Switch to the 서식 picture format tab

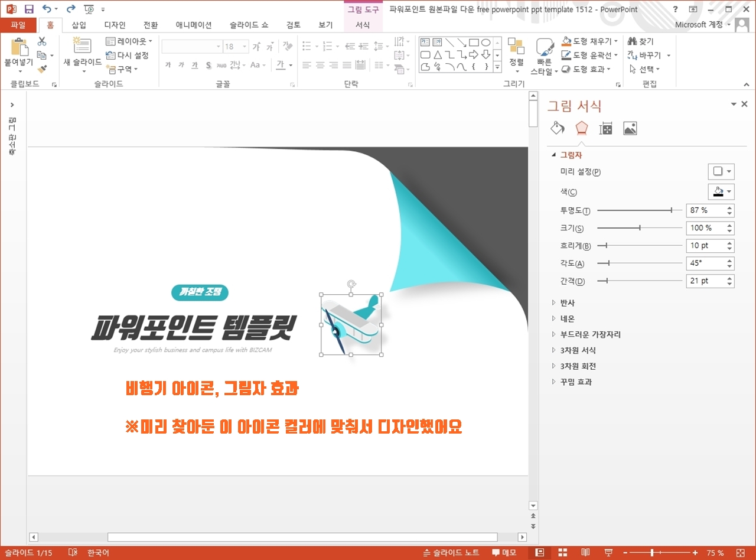click(363, 25)
